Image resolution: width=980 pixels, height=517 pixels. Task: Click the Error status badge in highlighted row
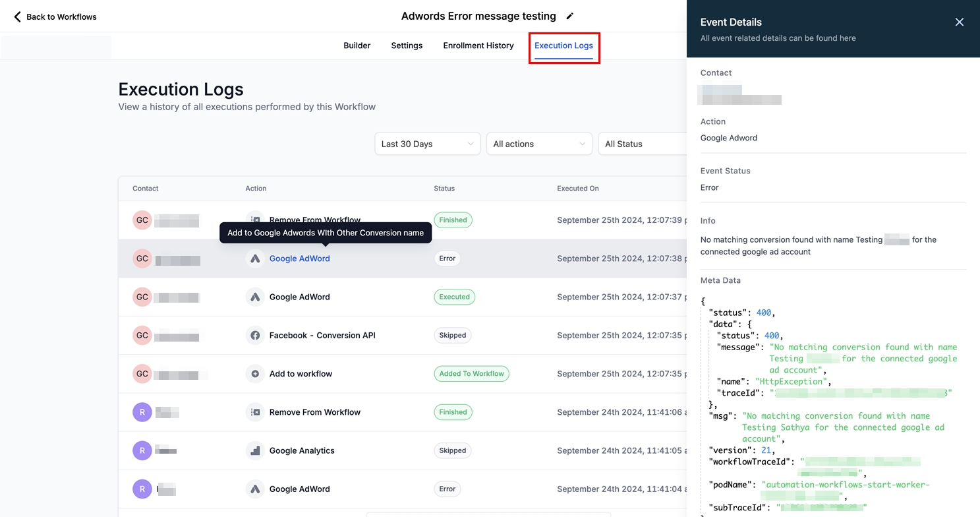[x=447, y=258]
